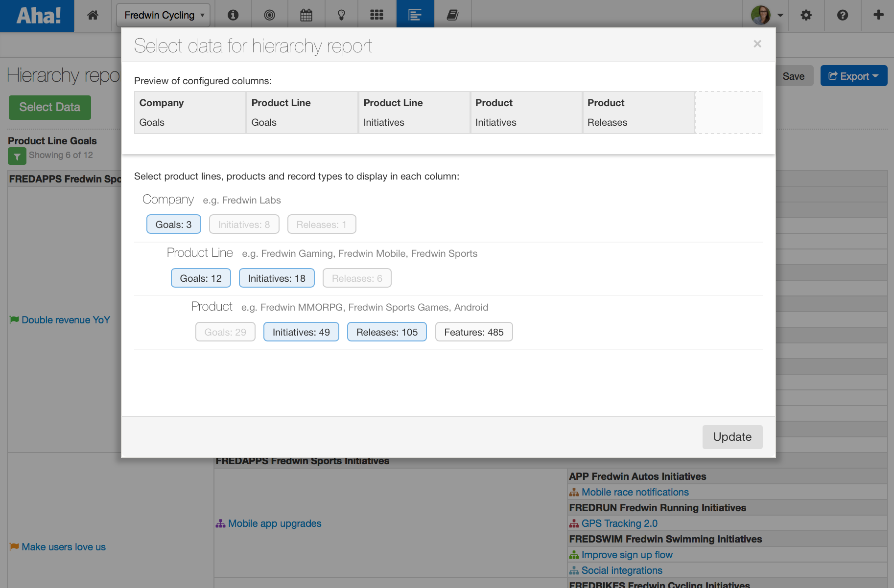Click the filter icon under Product Line Goals
Viewport: 894px width, 588px height.
tap(17, 156)
